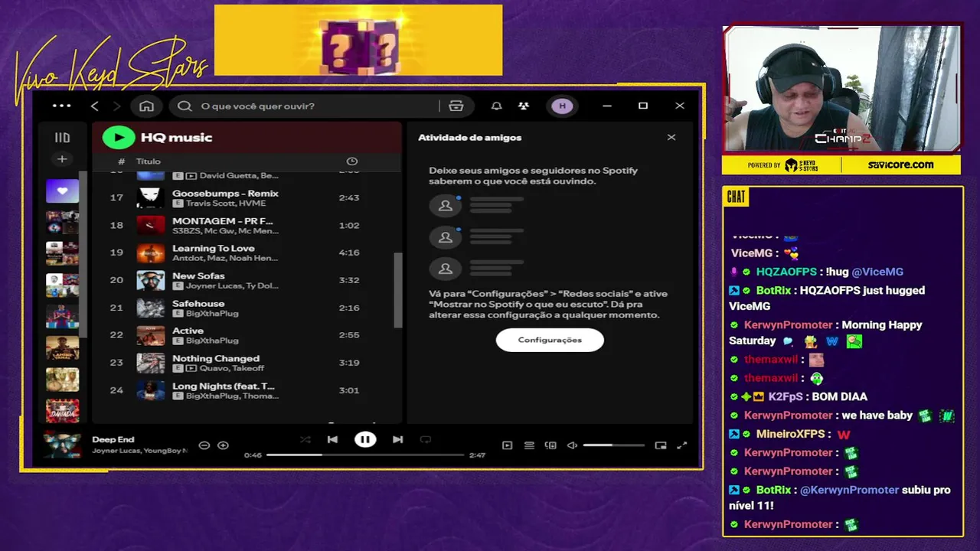Open the Spotify Home page

[147, 106]
